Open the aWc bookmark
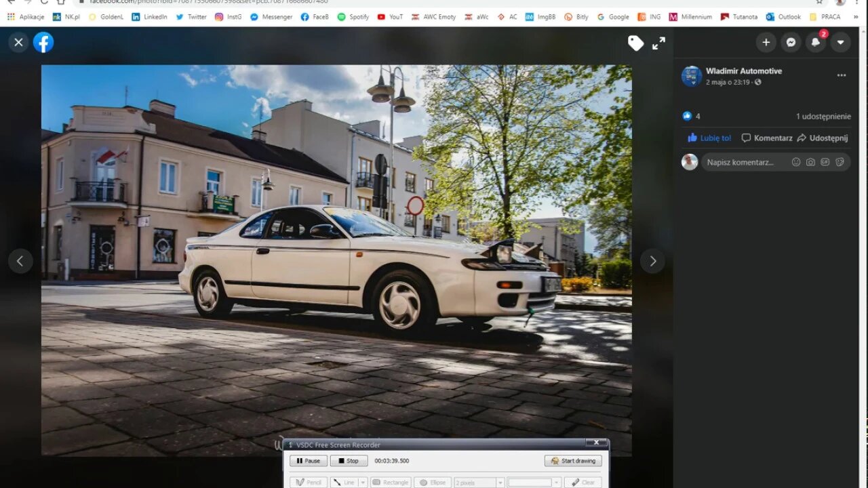 477,17
